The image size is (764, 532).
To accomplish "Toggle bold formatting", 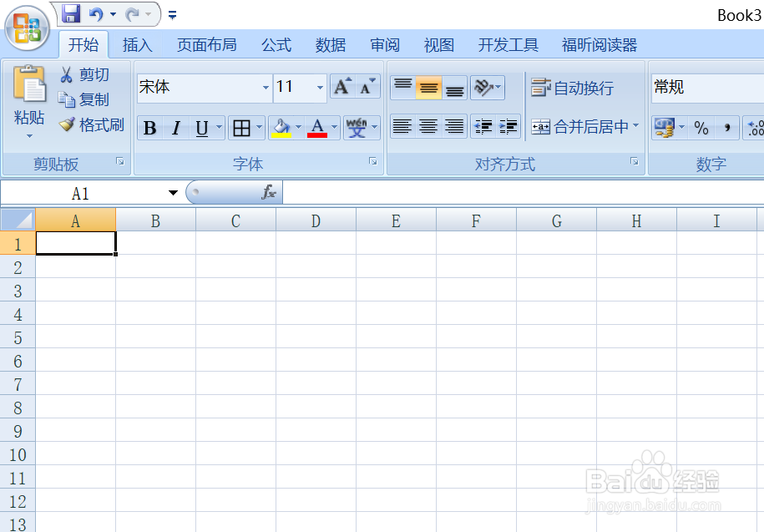I will pyautogui.click(x=149, y=128).
